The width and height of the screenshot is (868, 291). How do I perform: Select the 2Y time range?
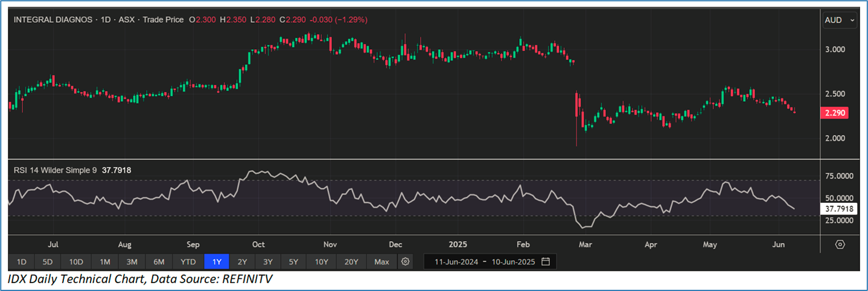coord(242,262)
